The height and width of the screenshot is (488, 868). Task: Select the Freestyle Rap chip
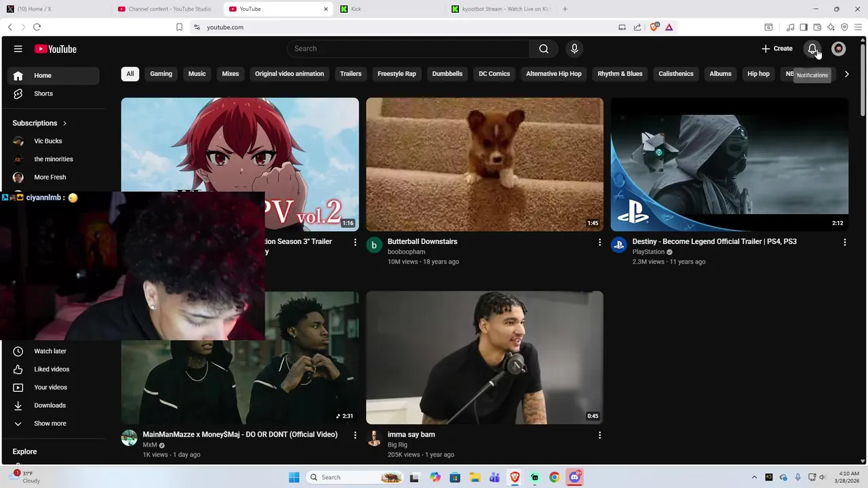(397, 74)
